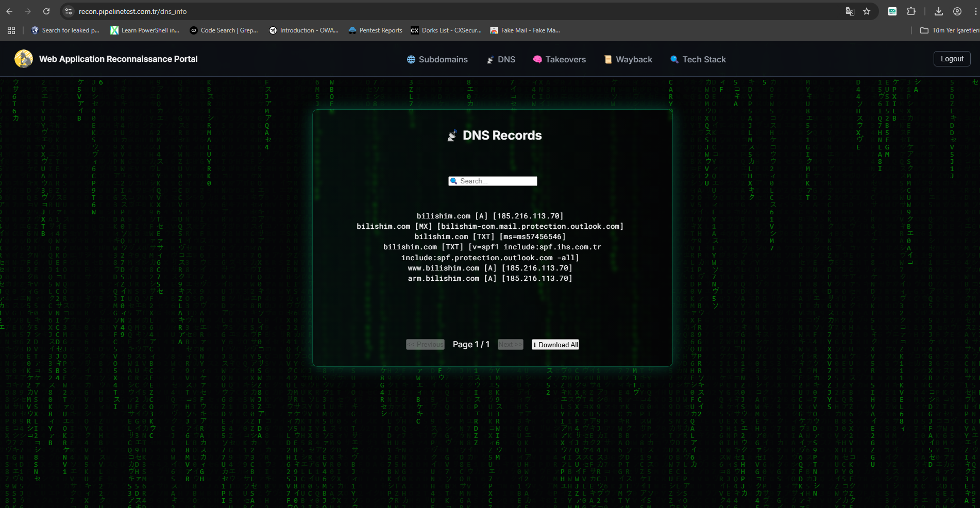Click the magnifier icon in search box
980x508 pixels.
point(454,181)
